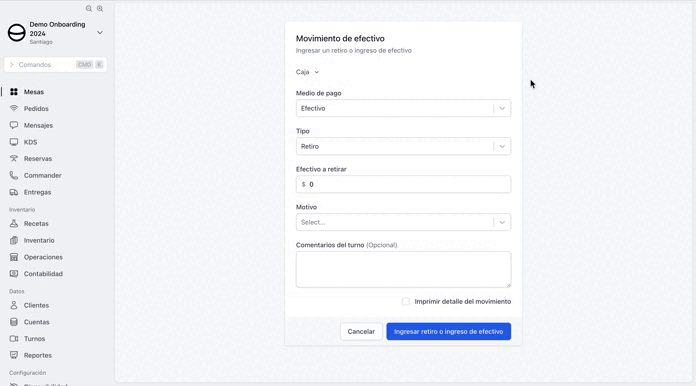696x386 pixels.
Task: Click the Pedidos wifi icon
Action: [x=14, y=109]
